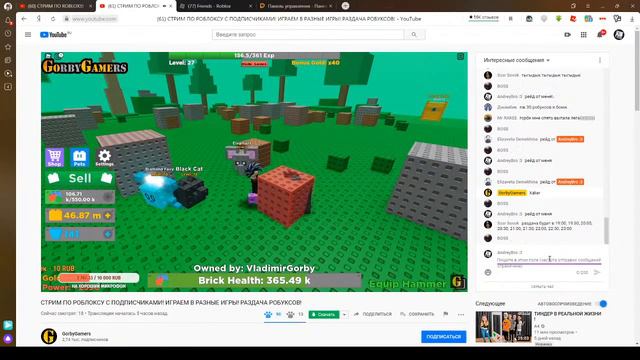Click the plus on the blue gems counter
Image resolution: width=640 pixels, height=360 pixels.
tap(108, 234)
